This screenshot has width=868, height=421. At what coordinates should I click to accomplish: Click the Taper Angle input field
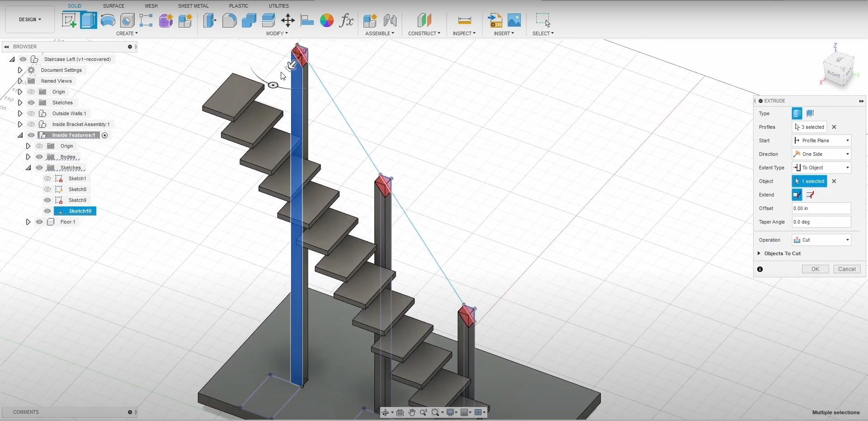[821, 222]
